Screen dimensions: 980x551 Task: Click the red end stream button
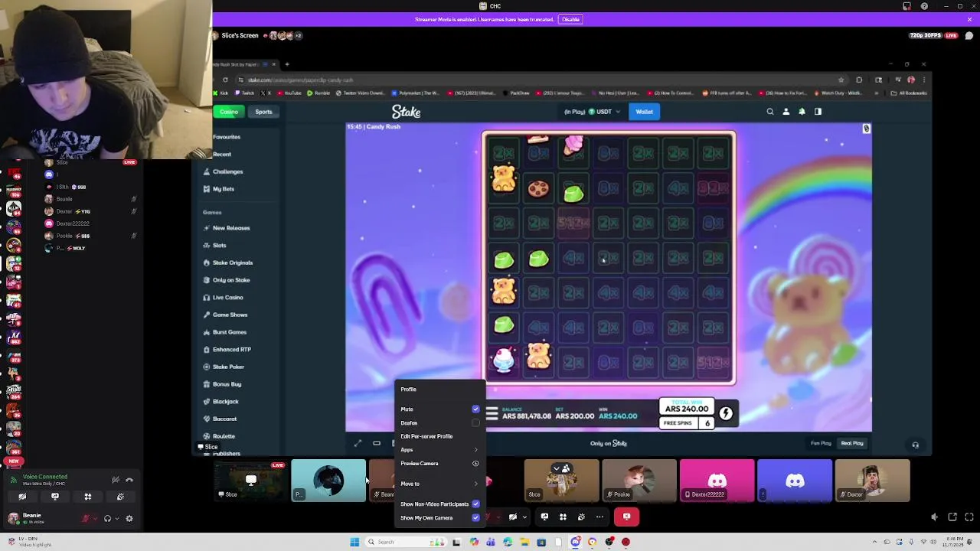tap(626, 517)
